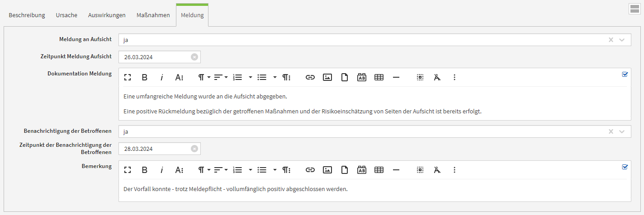Toggle italic in Bemerkung editor
644x215 pixels.
tap(161, 170)
